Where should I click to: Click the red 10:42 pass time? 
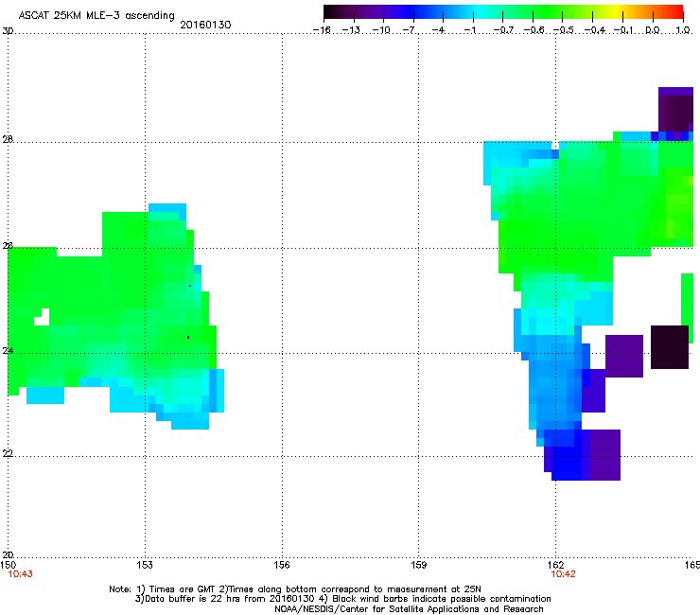pos(564,574)
